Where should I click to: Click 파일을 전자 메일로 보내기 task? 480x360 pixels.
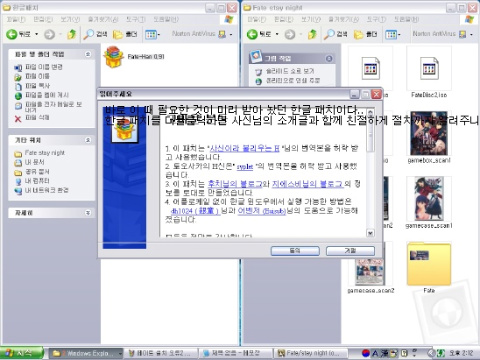[53, 107]
